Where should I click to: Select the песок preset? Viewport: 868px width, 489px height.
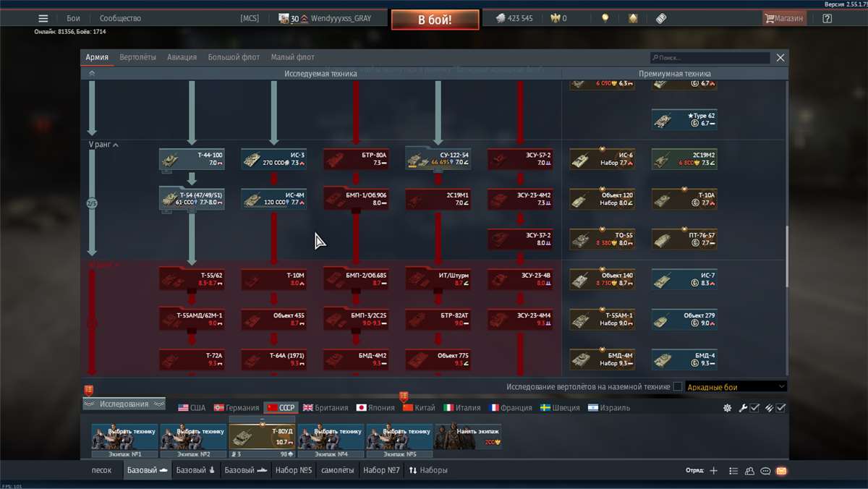[x=101, y=470]
